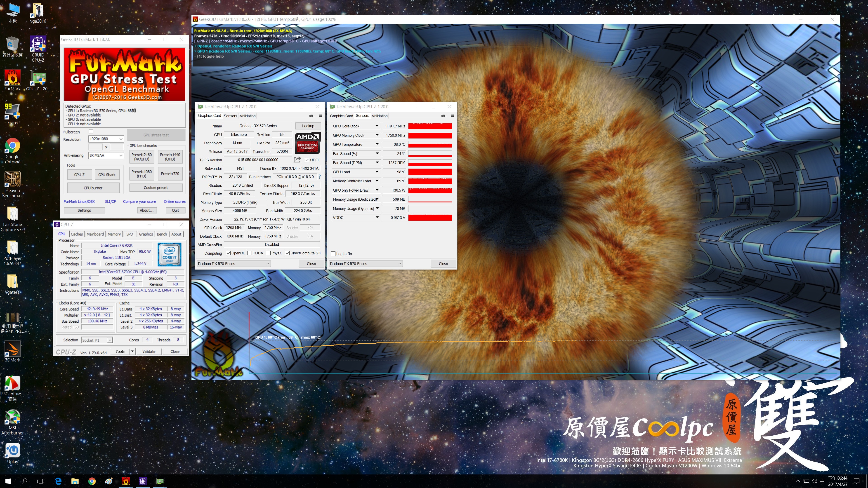
Task: Open the Anti-aliasing 8X MSAA dropdown
Action: coord(106,155)
